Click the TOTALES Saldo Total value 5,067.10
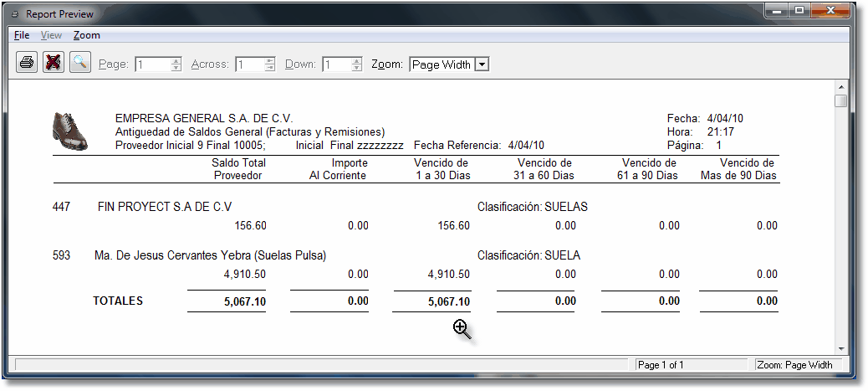 coord(239,301)
